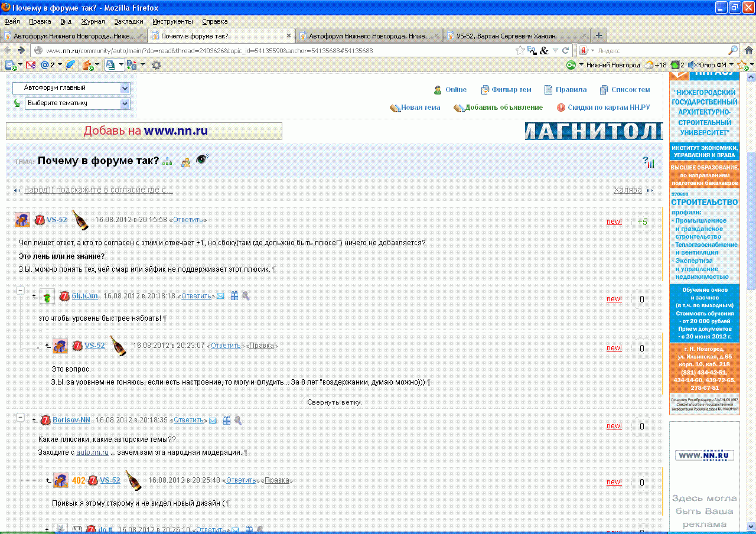Click the eye watch-topic icon beside the title
The height and width of the screenshot is (534, 756).
tap(202, 159)
